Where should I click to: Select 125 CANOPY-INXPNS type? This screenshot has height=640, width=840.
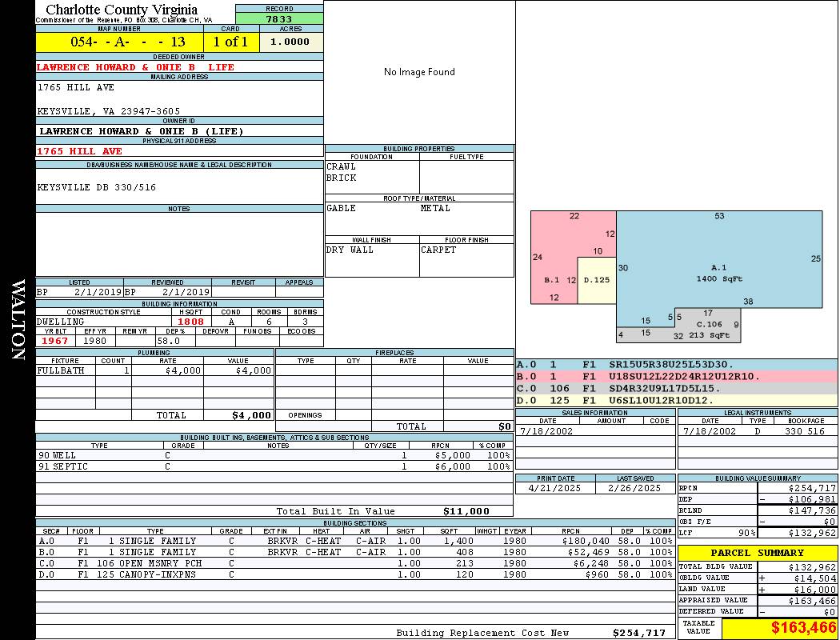coord(146,575)
